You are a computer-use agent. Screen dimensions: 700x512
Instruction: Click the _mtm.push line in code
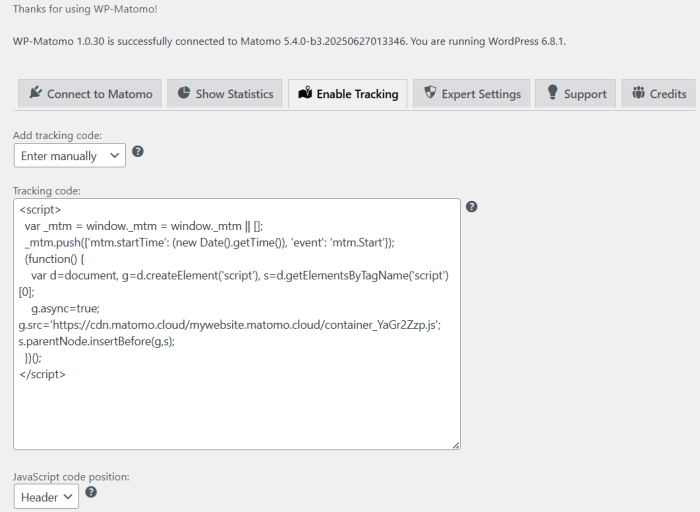209,242
